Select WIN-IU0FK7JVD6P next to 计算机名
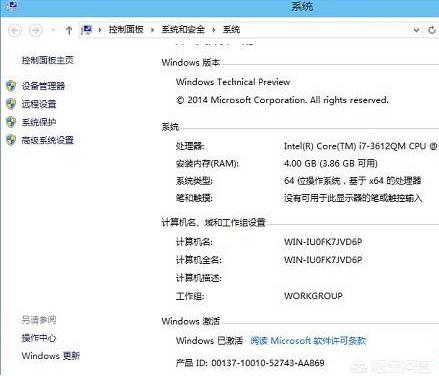The image size is (439, 381). [x=323, y=242]
